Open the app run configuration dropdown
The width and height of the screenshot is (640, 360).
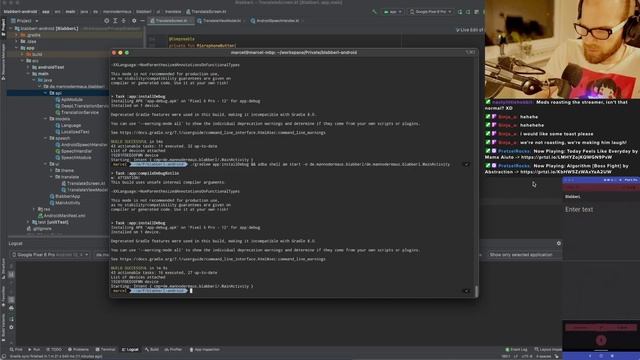tap(393, 12)
